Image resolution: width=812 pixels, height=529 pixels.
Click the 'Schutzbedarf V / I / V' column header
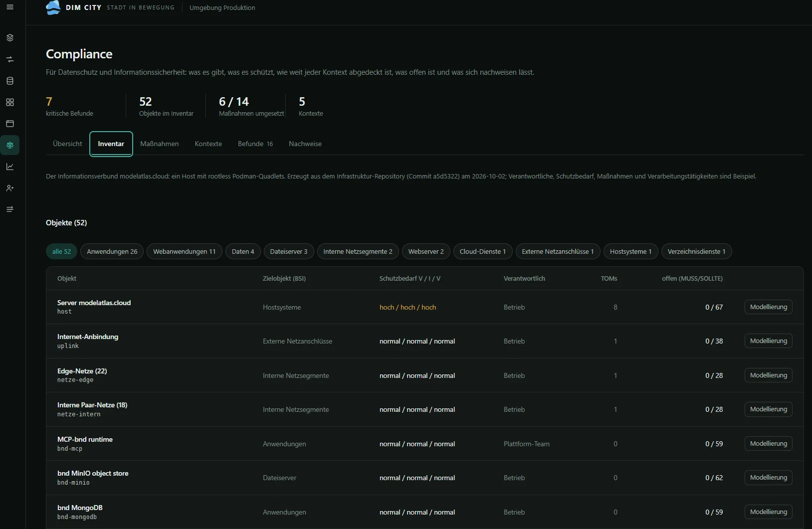point(410,278)
